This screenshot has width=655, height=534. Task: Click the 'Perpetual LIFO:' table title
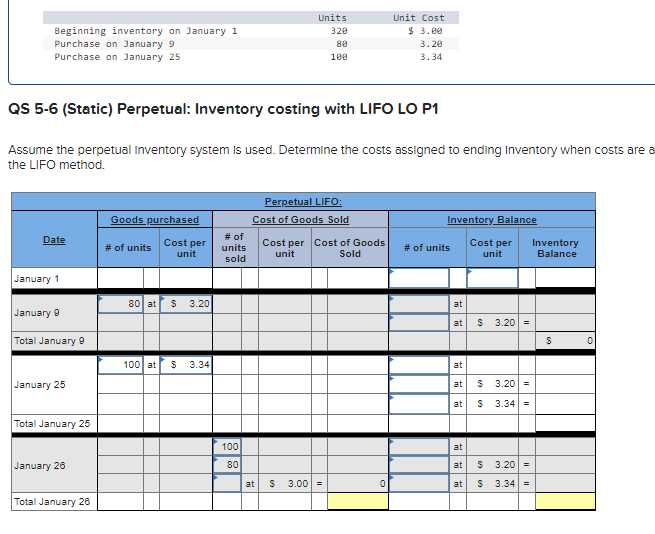tap(303, 202)
